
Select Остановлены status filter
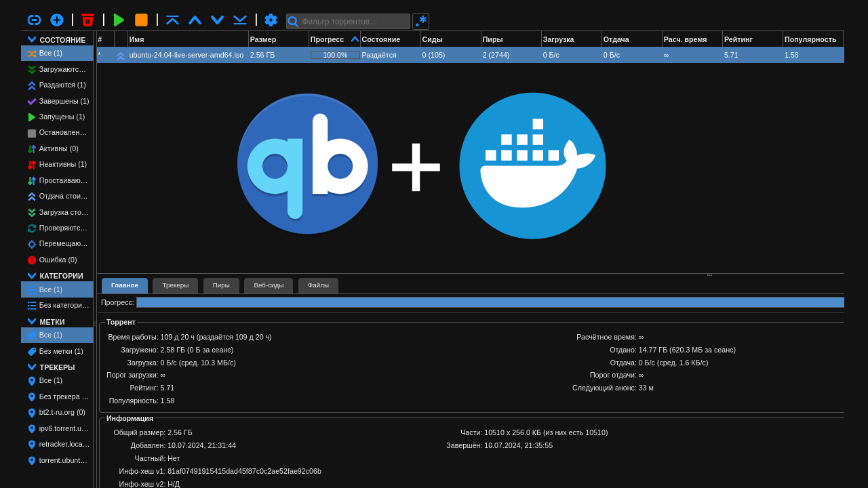click(x=57, y=133)
